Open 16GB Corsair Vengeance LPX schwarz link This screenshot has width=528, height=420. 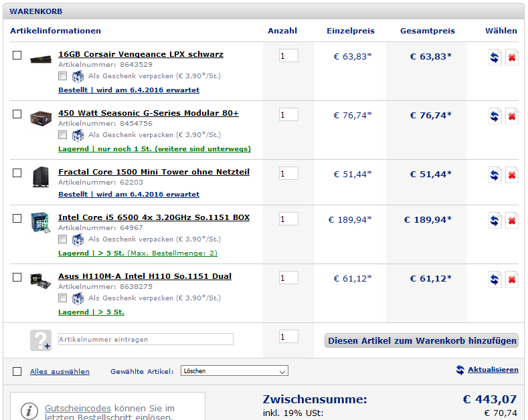click(x=141, y=54)
